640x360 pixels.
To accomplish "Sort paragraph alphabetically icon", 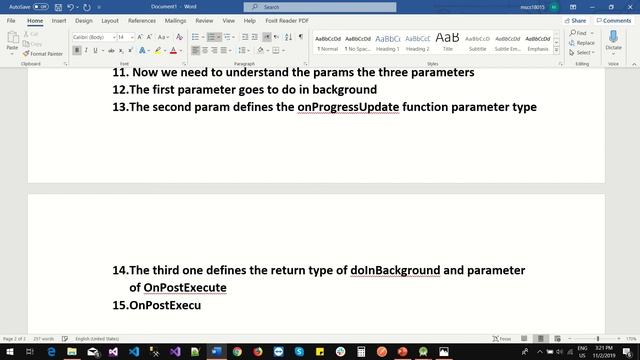I will (288, 37).
